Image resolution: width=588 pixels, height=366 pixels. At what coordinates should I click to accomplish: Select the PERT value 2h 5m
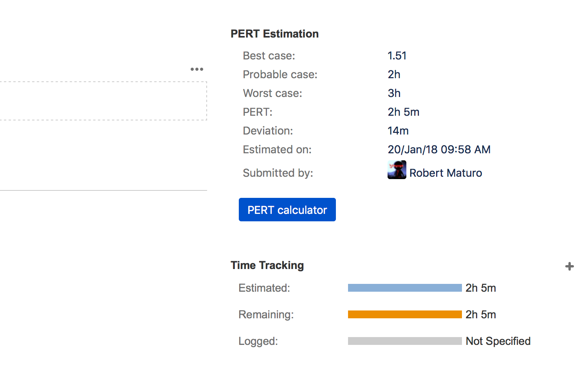click(404, 112)
